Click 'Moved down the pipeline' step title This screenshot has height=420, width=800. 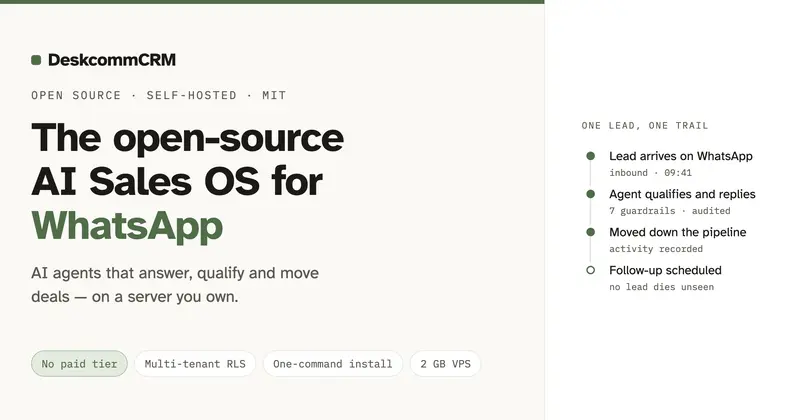pos(678,232)
